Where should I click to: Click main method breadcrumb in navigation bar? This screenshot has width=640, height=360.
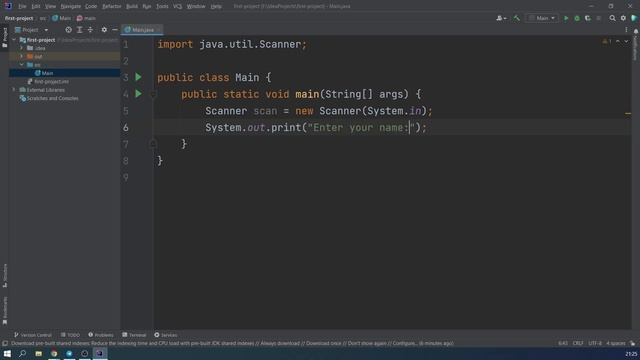pyautogui.click(x=86, y=18)
